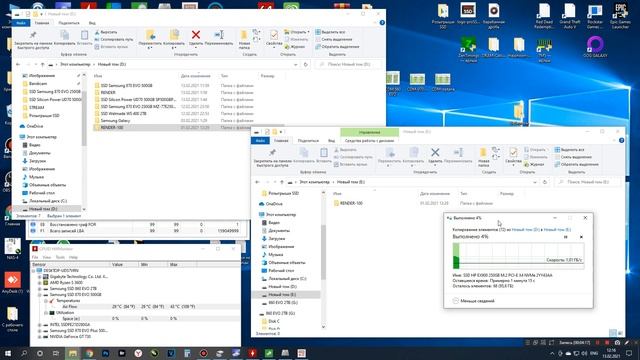This screenshot has width=640, height=360.
Task: Click the copy progress speed graph
Action: (x=518, y=256)
